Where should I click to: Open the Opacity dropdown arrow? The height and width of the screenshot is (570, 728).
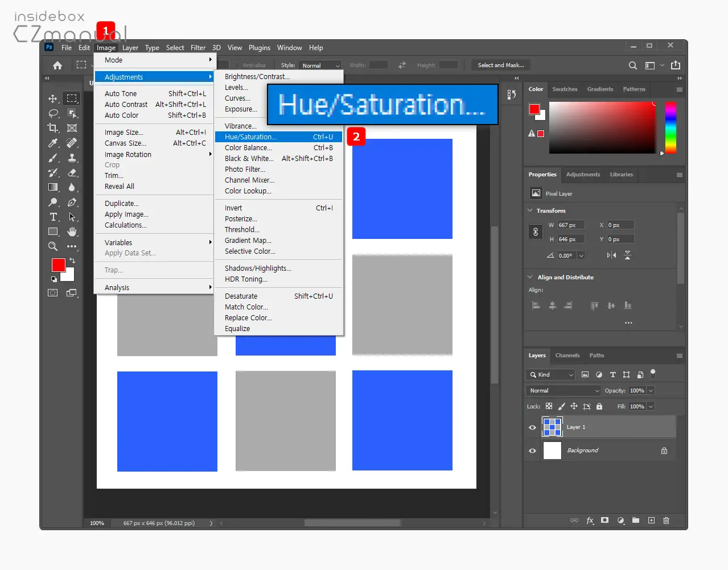pos(651,391)
